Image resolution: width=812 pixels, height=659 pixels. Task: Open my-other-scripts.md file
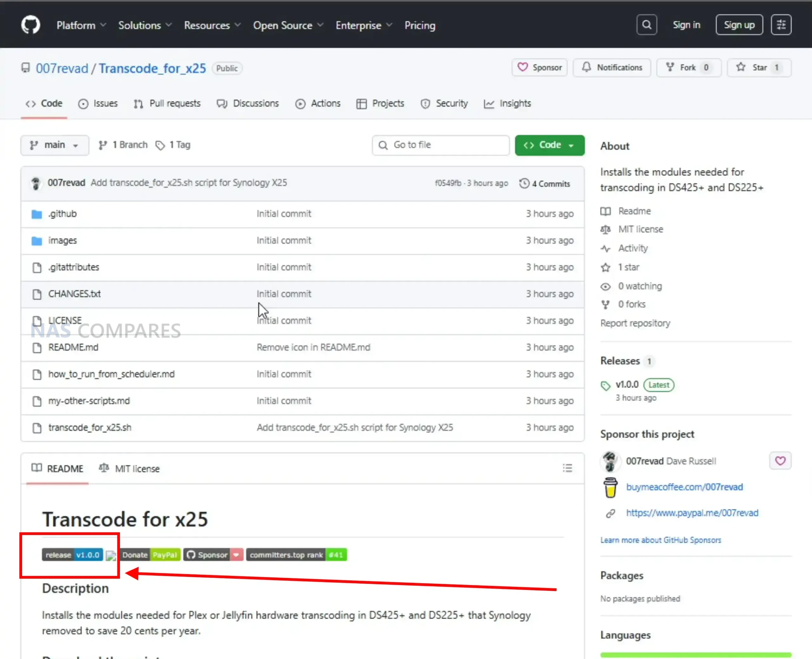click(89, 401)
